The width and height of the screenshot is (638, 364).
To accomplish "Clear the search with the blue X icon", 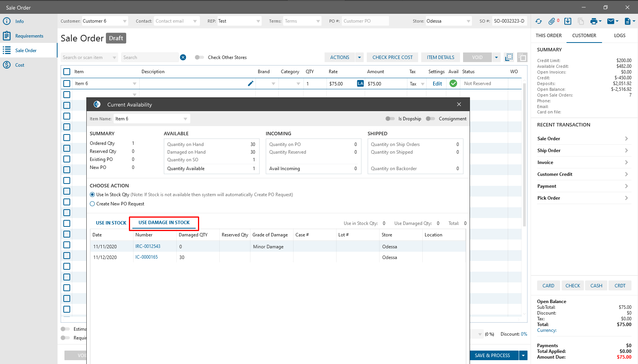I will coord(183,57).
